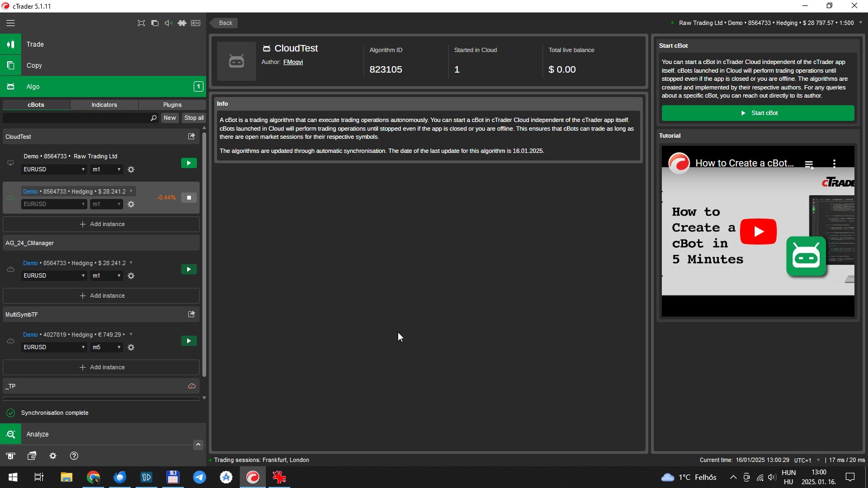Open the account selector dropdown at top right
Image resolution: width=868 pixels, height=488 pixels.
[860, 23]
